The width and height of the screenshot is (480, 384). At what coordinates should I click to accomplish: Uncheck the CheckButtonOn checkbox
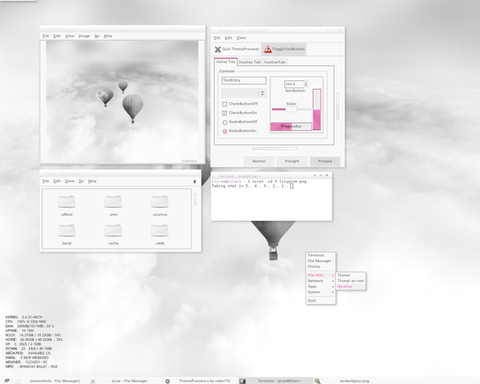pos(225,113)
